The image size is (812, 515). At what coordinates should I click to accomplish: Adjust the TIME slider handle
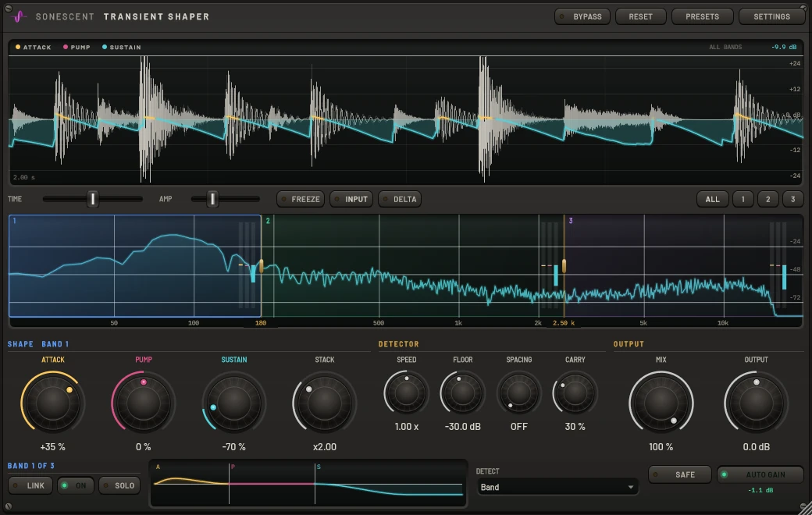[x=93, y=199]
